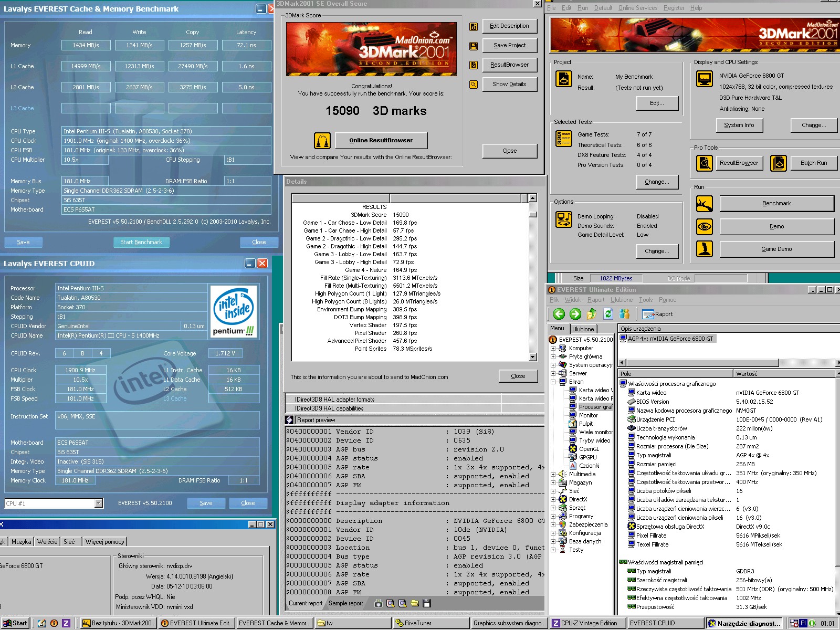The image size is (840, 630).
Task: Click the Details list scroll-up arrow
Action: tap(533, 198)
